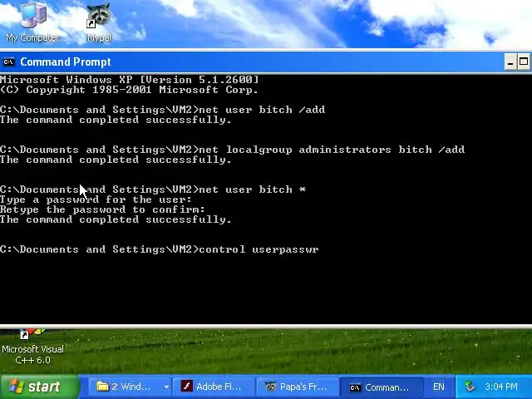This screenshot has width=532, height=399.
Task: Maximize the Command Prompt window
Action: click(524, 62)
